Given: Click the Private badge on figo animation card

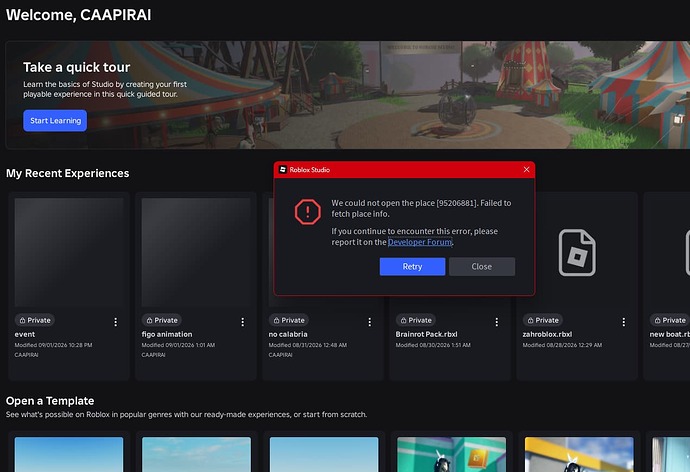Looking at the screenshot, I should point(162,320).
